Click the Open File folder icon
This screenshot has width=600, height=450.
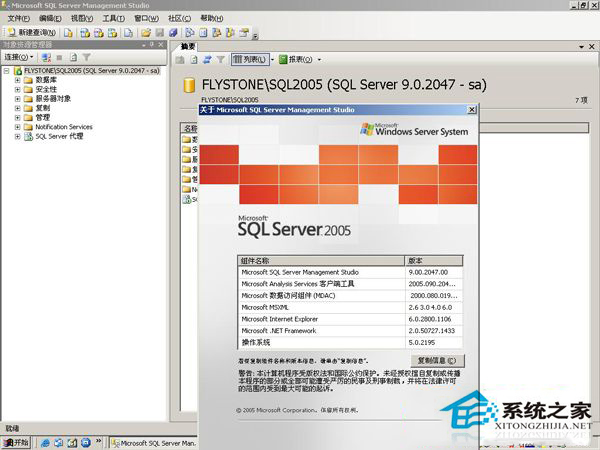click(146, 33)
